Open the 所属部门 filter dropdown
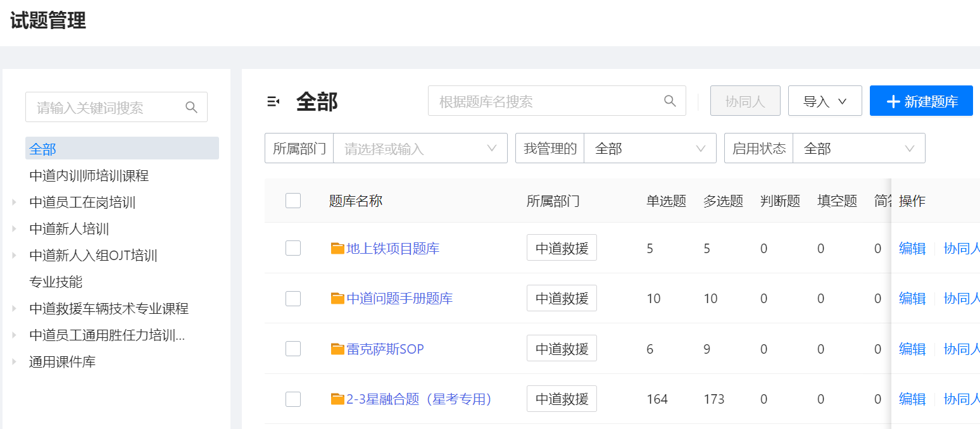 [x=420, y=149]
